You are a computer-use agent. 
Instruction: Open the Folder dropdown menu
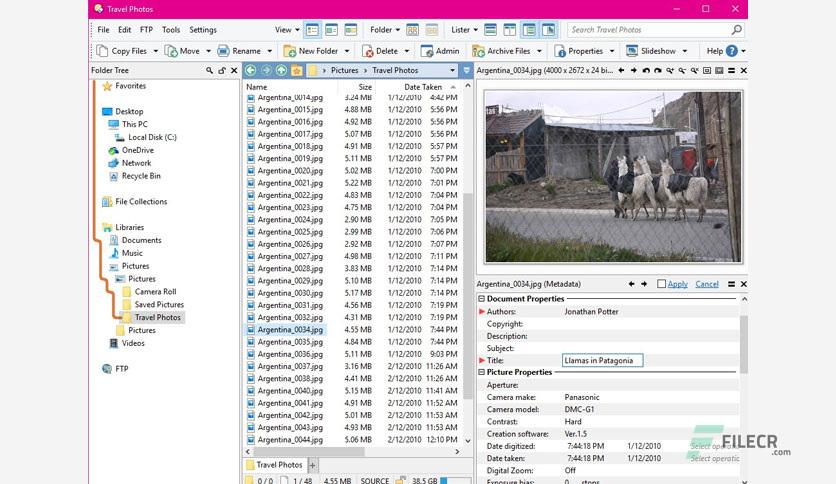(x=385, y=30)
